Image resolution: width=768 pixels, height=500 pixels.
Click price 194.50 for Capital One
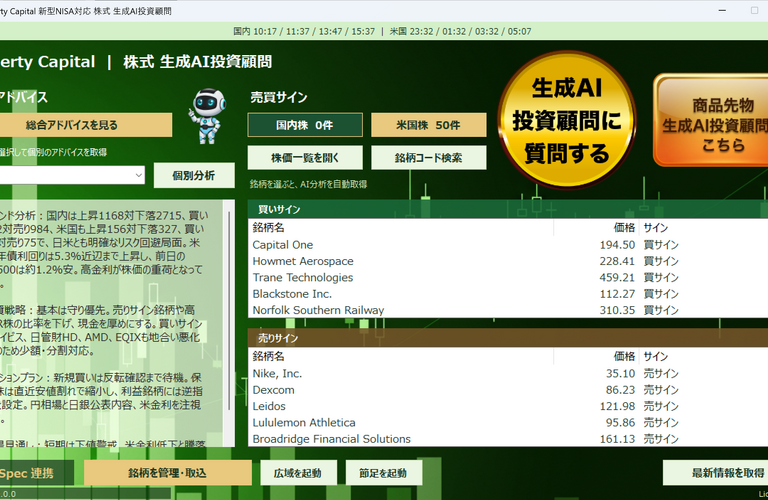coord(617,244)
